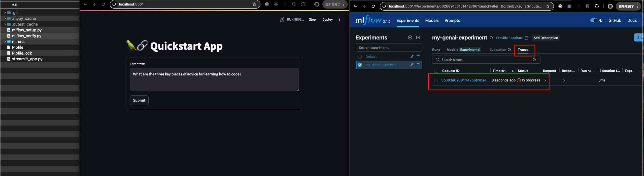Click the Search experiments field

[x=389, y=48]
